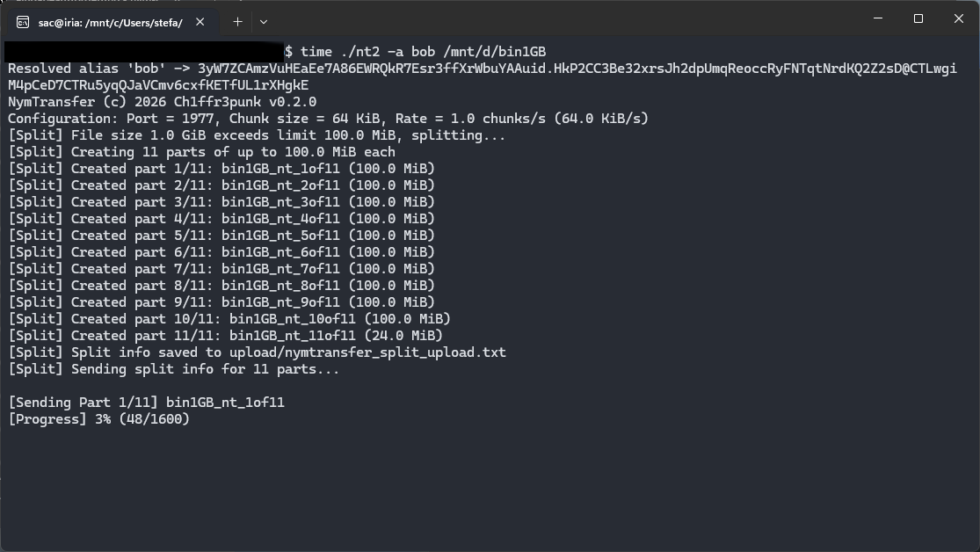Click the terminal icon in the sac@iria tab
The image size is (980, 552).
pyautogui.click(x=23, y=23)
